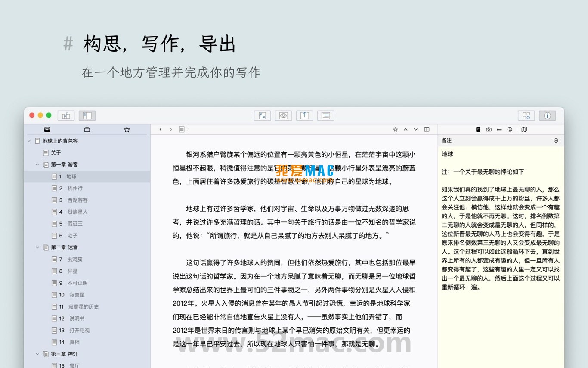Select the notes icon in attachment bar
588x368 pixels.
[478, 129]
